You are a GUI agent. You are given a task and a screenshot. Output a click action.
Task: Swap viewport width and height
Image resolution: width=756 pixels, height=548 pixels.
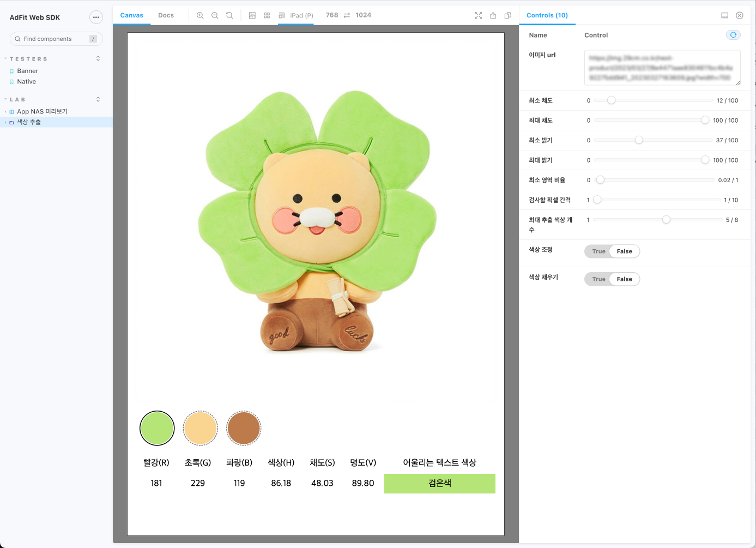tap(347, 15)
